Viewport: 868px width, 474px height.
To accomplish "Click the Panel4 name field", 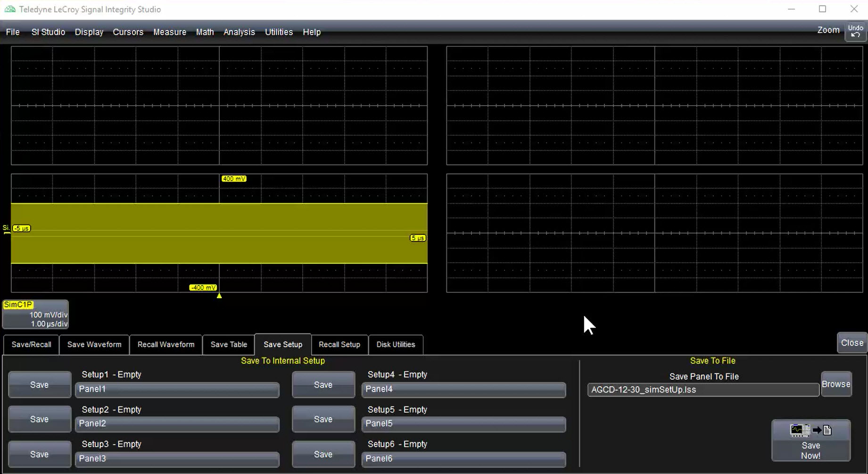I will pos(464,390).
